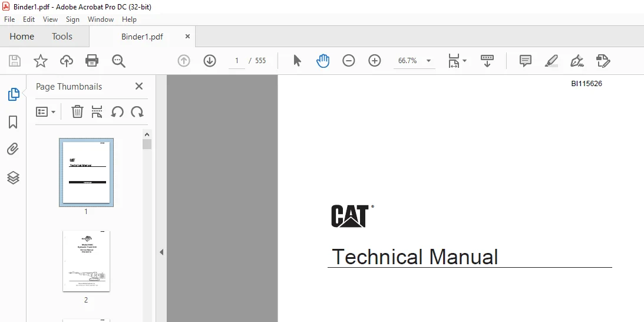Open the Edit menu
The height and width of the screenshot is (322, 644).
(29, 19)
